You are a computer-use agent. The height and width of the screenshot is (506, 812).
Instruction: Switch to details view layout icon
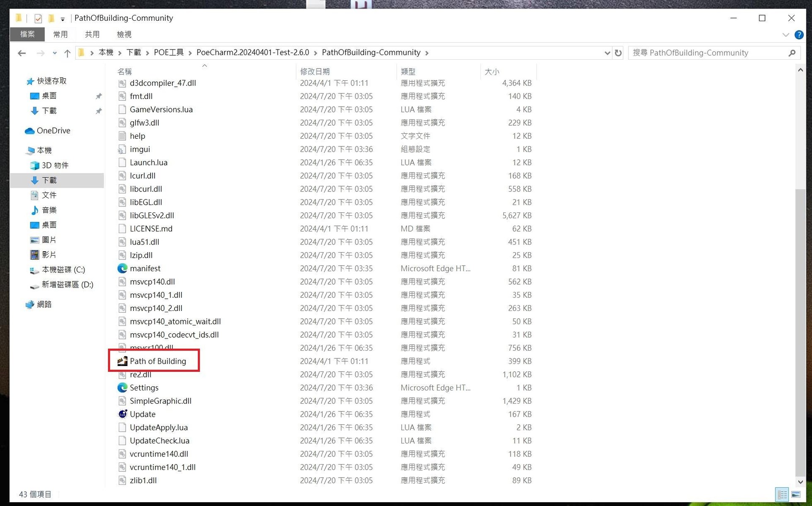coord(782,494)
